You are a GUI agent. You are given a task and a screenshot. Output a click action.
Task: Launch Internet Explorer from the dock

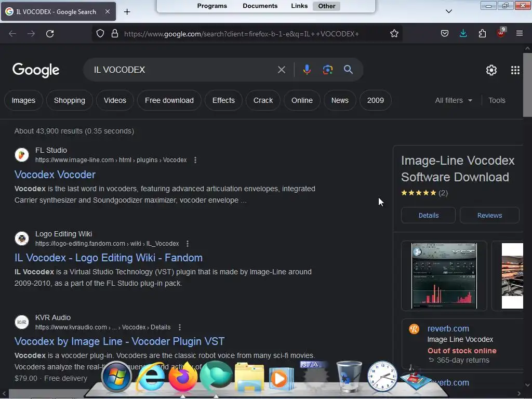click(x=150, y=377)
